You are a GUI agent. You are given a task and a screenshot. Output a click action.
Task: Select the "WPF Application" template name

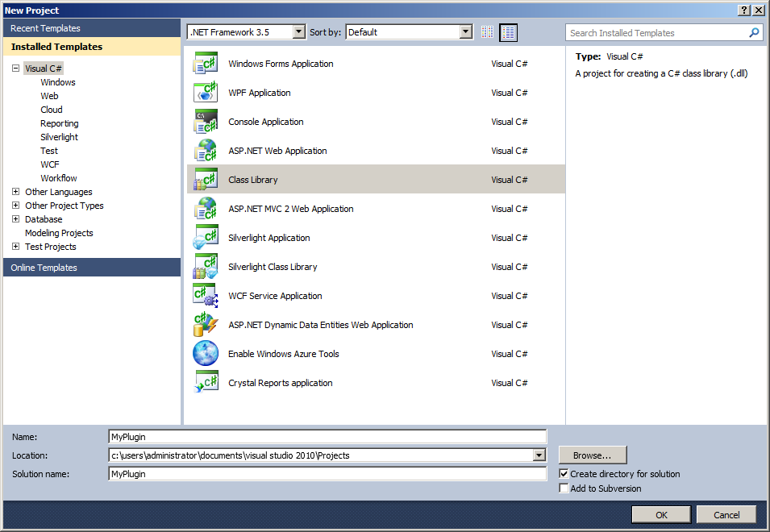point(260,93)
